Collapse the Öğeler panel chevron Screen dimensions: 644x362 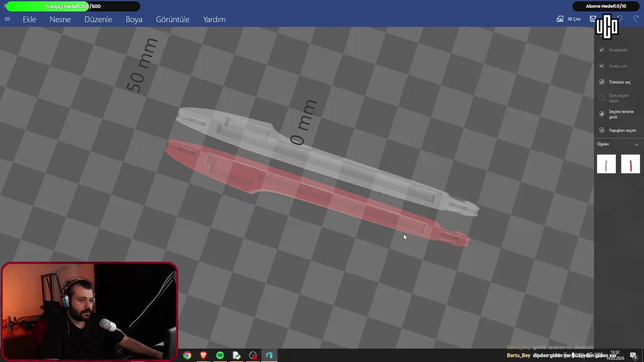636,144
